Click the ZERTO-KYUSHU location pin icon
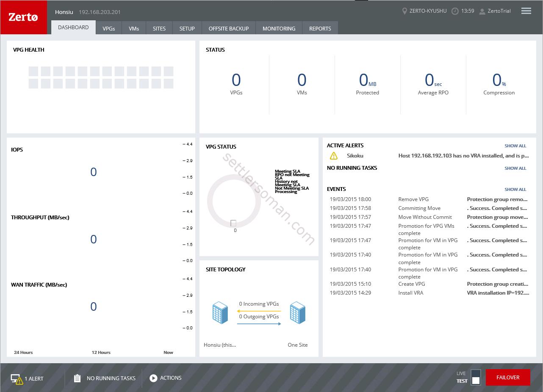This screenshot has width=543, height=392. click(x=404, y=11)
